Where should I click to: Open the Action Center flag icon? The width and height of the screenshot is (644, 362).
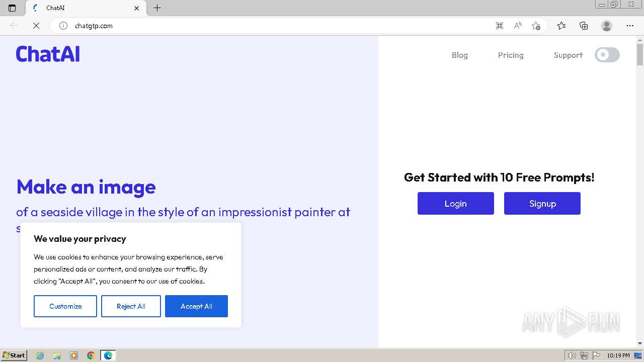tap(596, 355)
